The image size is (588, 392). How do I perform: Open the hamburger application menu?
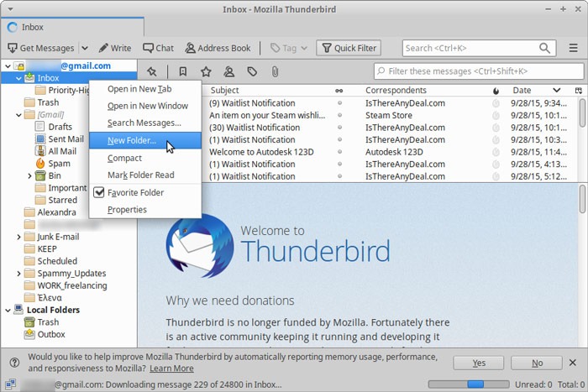pyautogui.click(x=573, y=48)
